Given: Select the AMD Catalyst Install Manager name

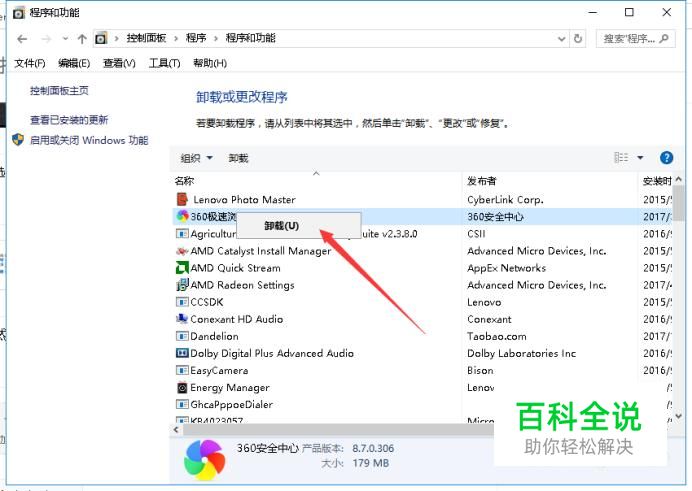Looking at the screenshot, I should click(260, 251).
